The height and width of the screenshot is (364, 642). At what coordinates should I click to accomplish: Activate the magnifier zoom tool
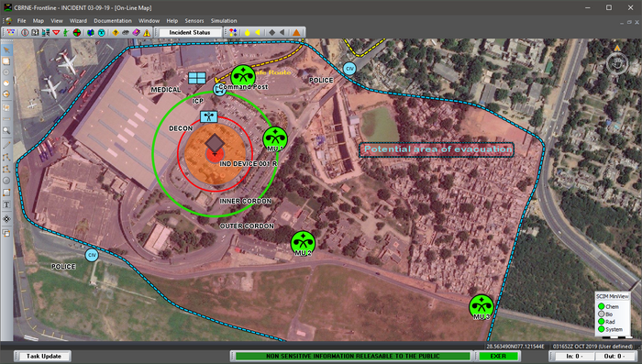click(6, 130)
